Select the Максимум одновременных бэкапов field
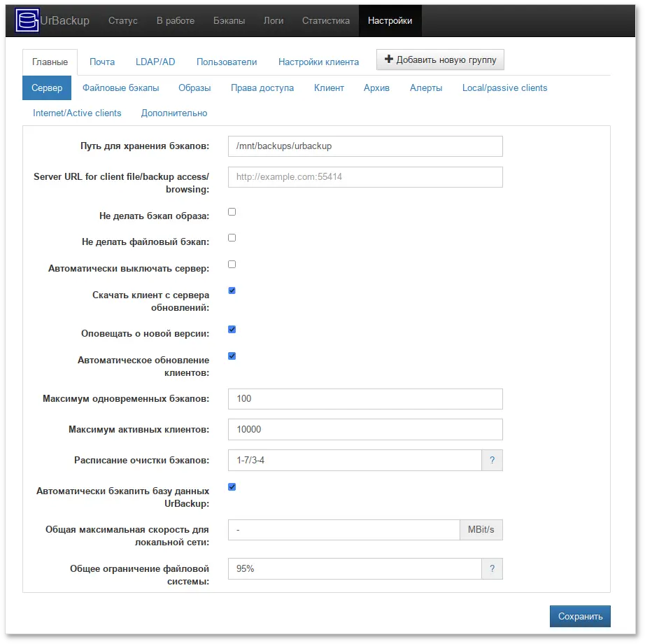The image size is (645, 644). coord(364,398)
